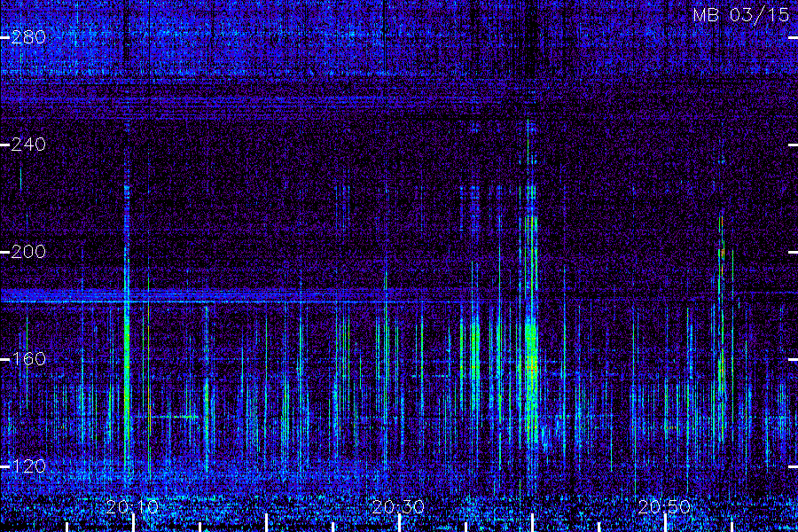Click the 280 frequency axis label
Image resolution: width=798 pixels, height=532 pixels.
click(x=28, y=37)
